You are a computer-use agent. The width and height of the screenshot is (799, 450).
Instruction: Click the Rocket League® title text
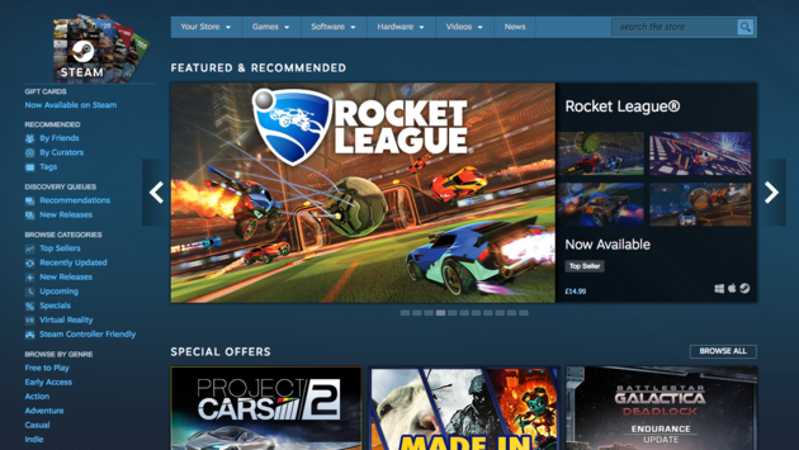pyautogui.click(x=622, y=106)
